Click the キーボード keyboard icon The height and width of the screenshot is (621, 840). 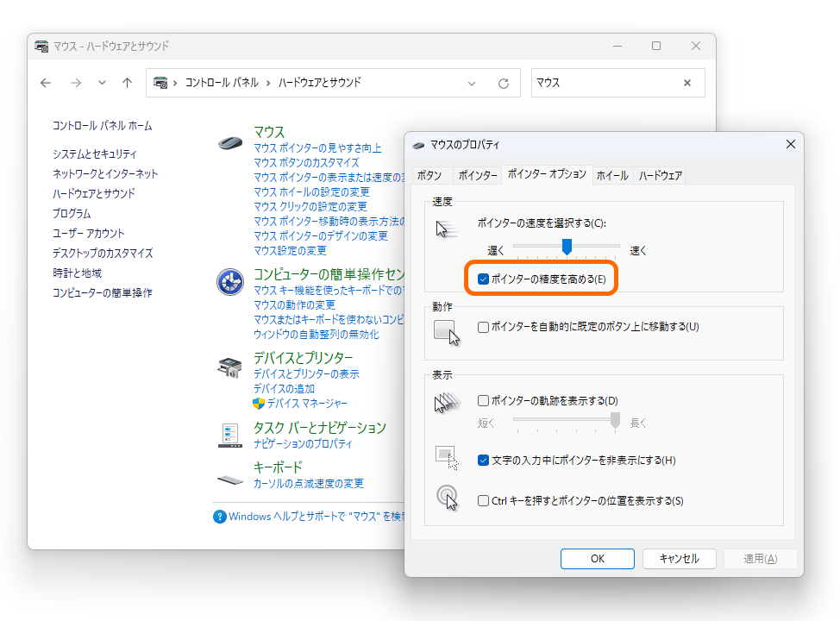(229, 482)
